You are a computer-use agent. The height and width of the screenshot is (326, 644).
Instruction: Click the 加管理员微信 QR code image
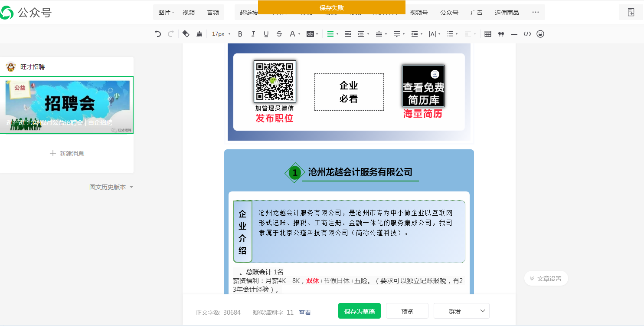pyautogui.click(x=275, y=82)
